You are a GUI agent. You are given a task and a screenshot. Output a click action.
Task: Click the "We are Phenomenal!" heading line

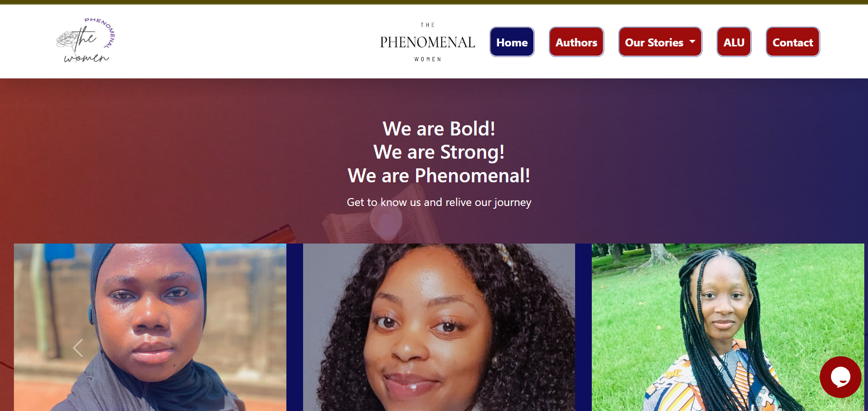pos(439,176)
